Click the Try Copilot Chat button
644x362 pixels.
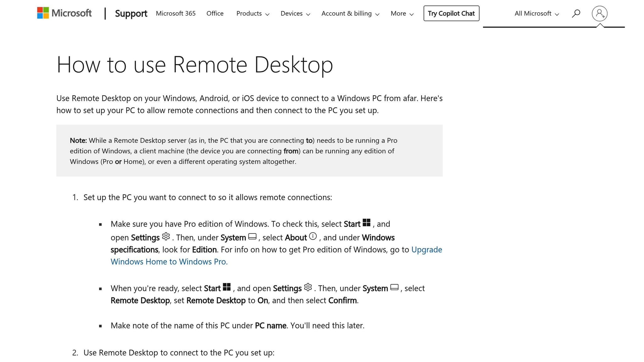[451, 14]
